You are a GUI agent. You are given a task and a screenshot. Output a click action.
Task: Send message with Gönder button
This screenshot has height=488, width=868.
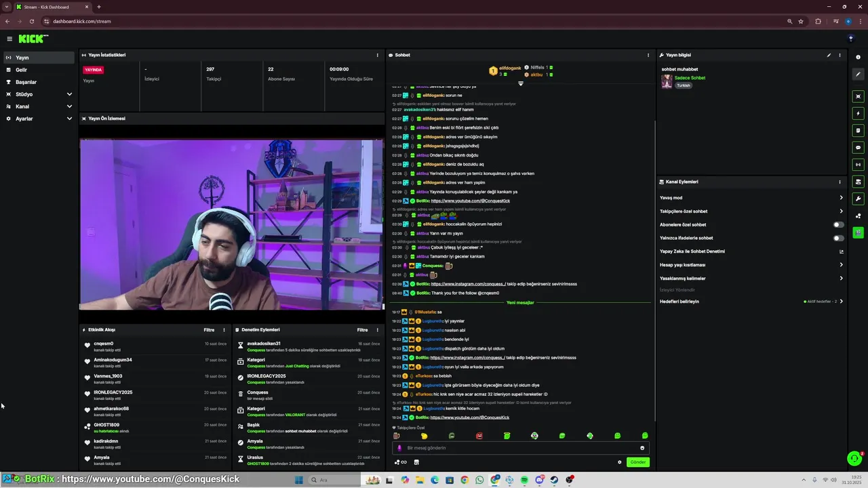[638, 462]
